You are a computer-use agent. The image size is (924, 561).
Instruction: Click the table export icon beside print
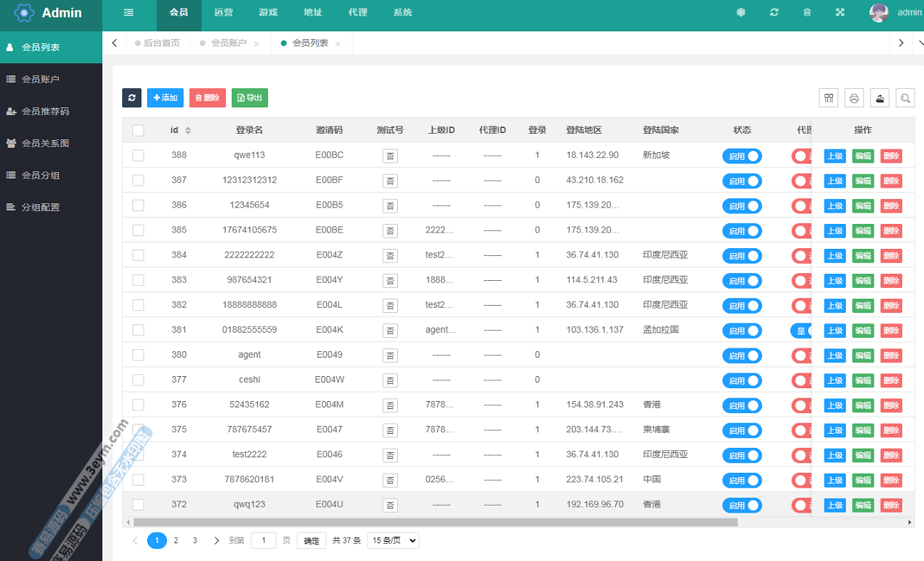880,98
